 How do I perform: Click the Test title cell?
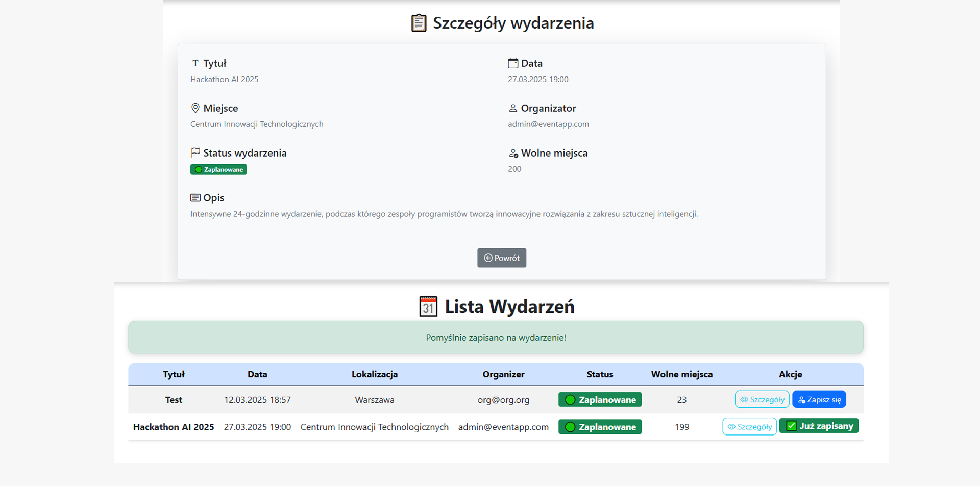tap(174, 400)
